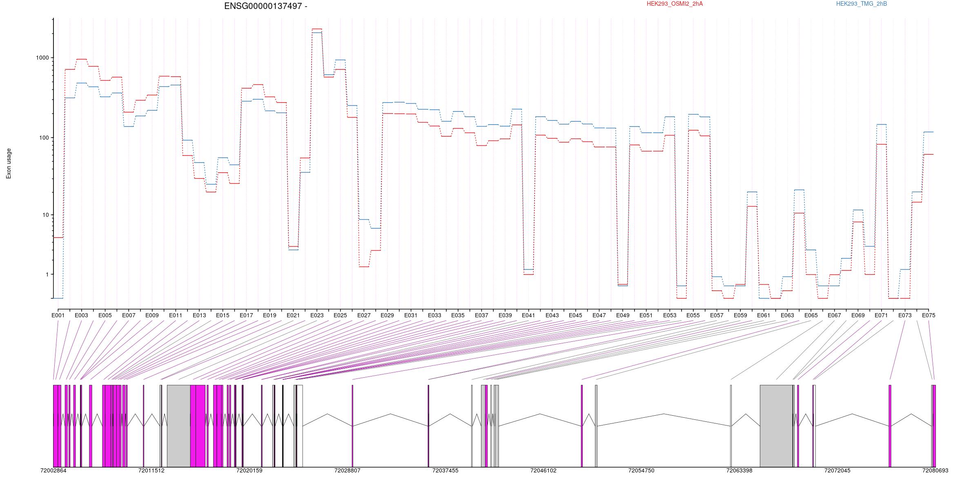Click exon label E033
980x490 pixels.
(x=434, y=315)
